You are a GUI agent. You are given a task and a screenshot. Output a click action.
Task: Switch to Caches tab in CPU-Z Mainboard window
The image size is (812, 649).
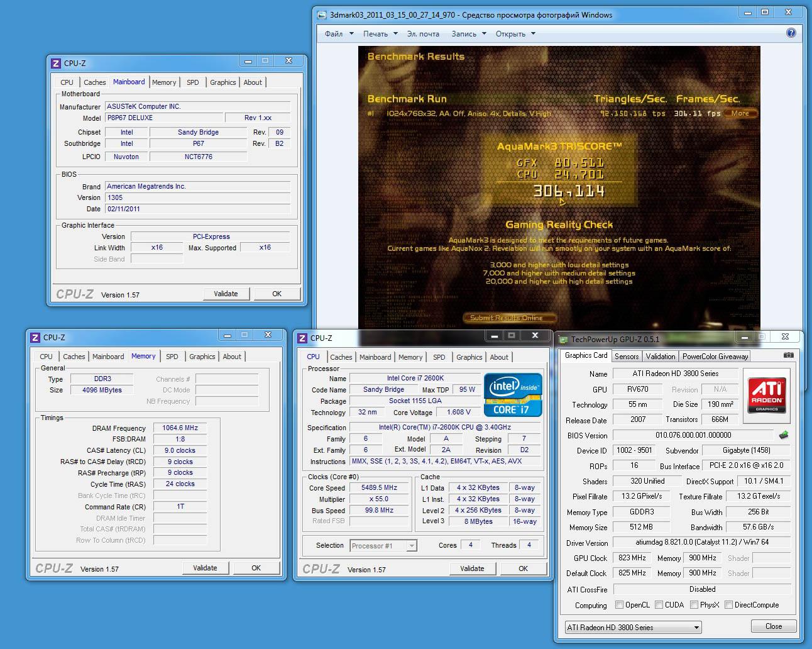coord(95,82)
